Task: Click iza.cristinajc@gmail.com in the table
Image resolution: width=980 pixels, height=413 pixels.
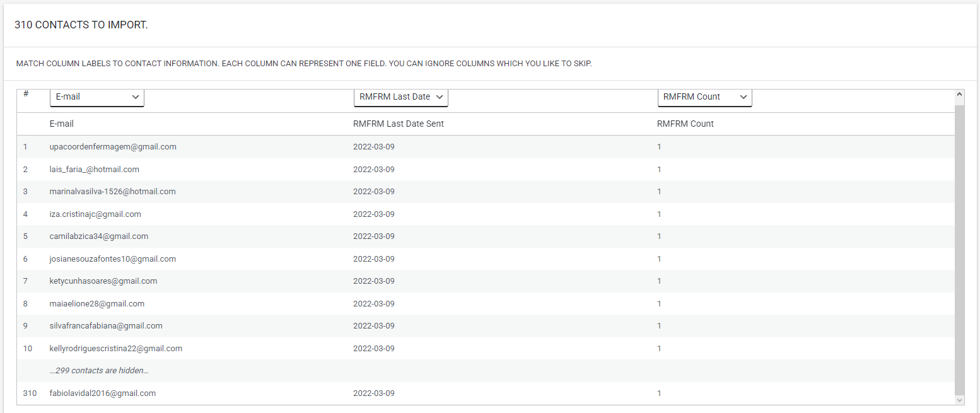Action: [95, 214]
